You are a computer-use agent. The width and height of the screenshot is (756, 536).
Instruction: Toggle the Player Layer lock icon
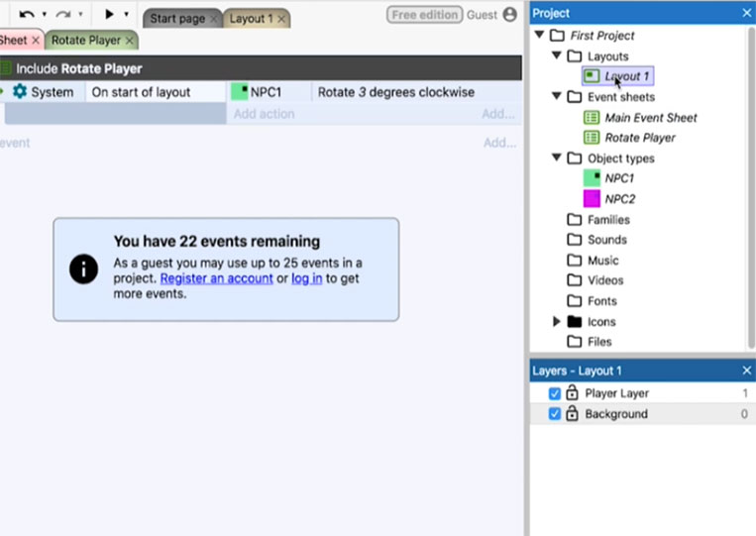click(572, 392)
